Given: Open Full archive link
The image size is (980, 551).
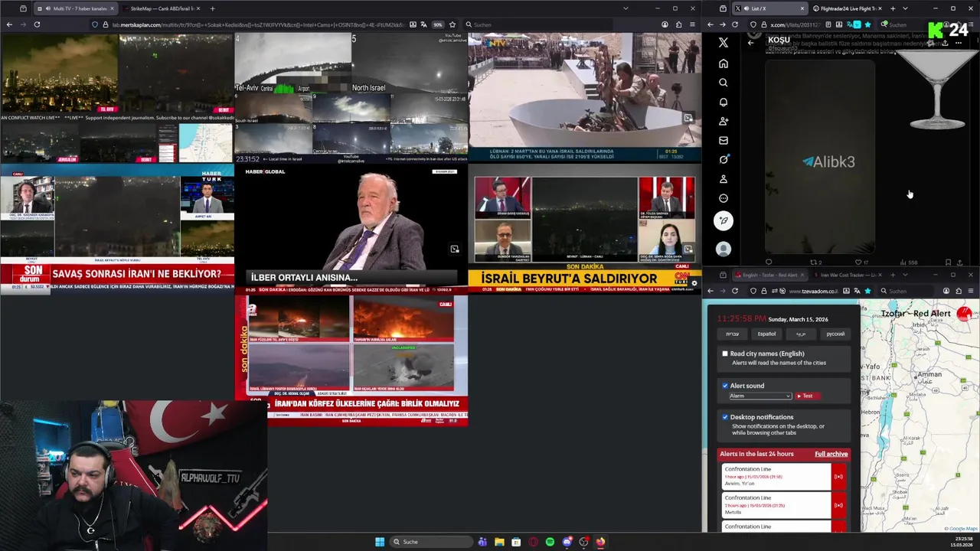Looking at the screenshot, I should tap(831, 454).
